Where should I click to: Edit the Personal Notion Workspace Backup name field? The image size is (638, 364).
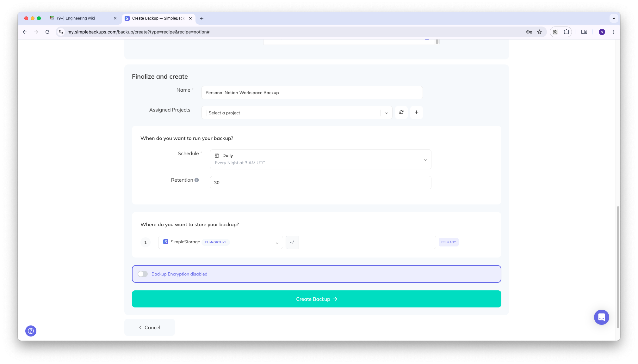pyautogui.click(x=312, y=93)
